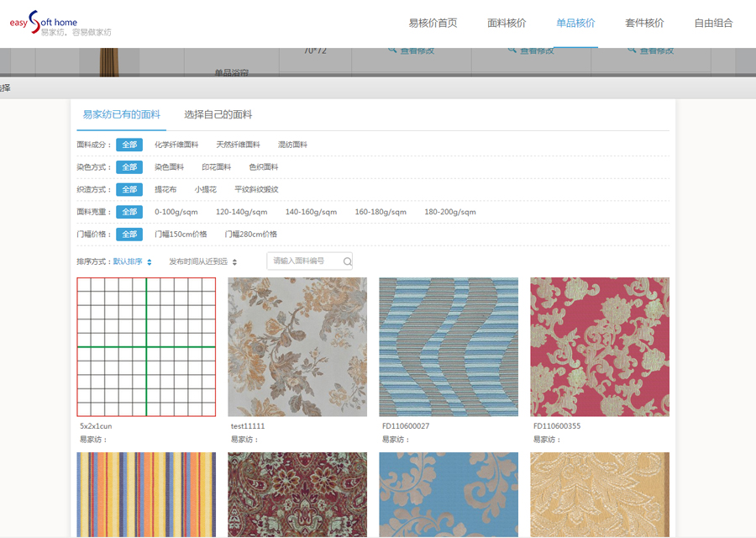
Task: Select the multicolor vertical striped fabric thumbnail
Action: [x=146, y=494]
